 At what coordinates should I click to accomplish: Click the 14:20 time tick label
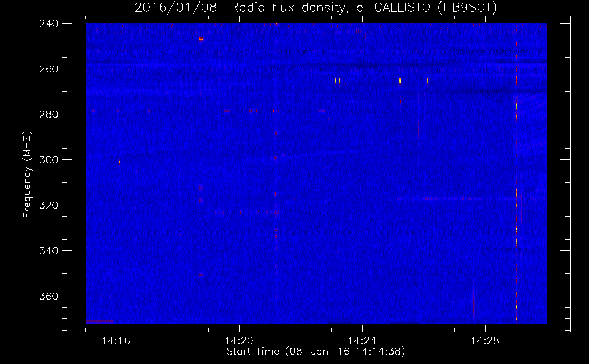(x=239, y=341)
